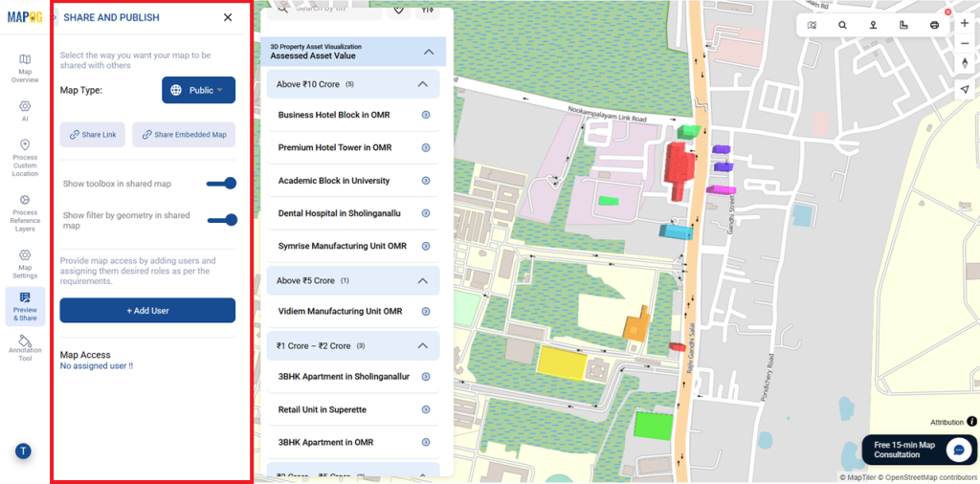Reset map bearing with compass button
Viewport: 980px width, 484px height.
click(x=965, y=63)
